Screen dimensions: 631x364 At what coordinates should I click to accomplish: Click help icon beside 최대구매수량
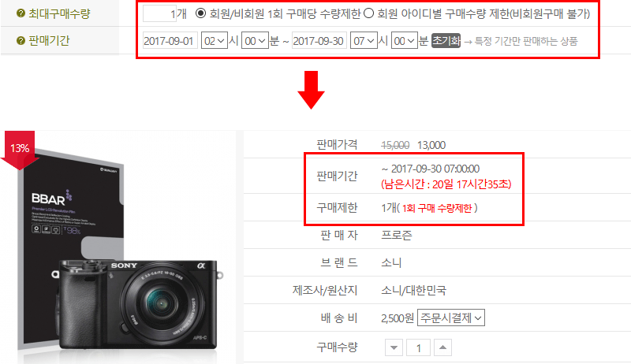pyautogui.click(x=21, y=13)
